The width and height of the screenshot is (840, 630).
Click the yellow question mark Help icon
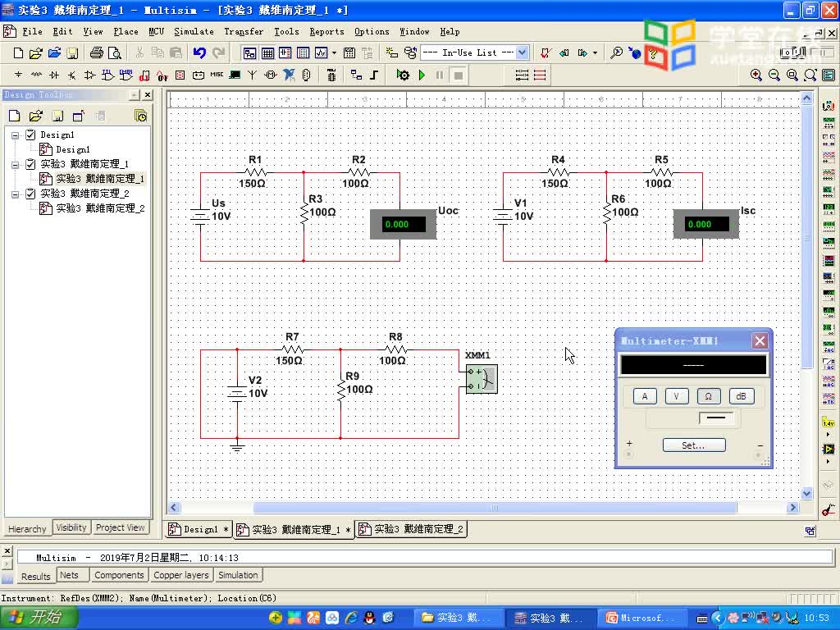coord(653,53)
